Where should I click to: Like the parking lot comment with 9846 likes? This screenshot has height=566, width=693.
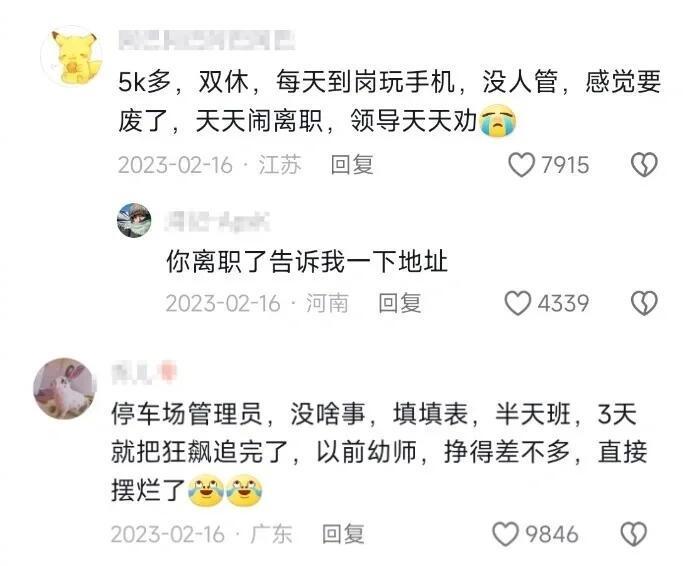505,534
